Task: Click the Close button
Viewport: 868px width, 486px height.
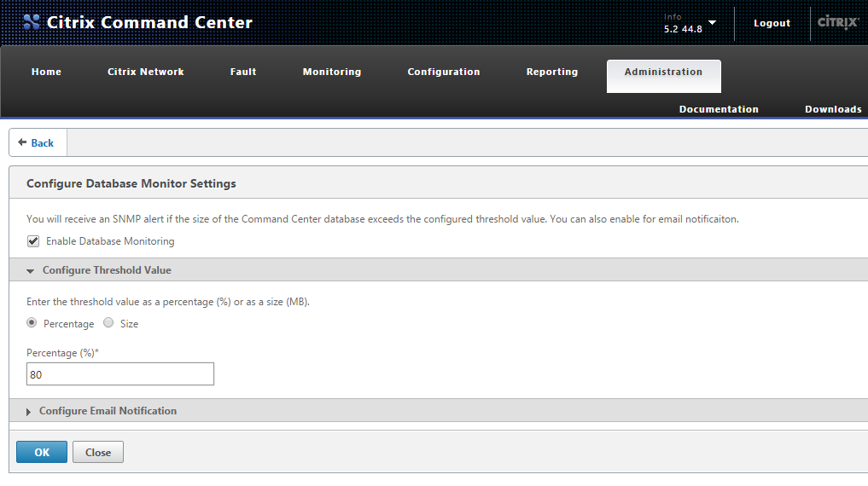Action: pyautogui.click(x=98, y=452)
